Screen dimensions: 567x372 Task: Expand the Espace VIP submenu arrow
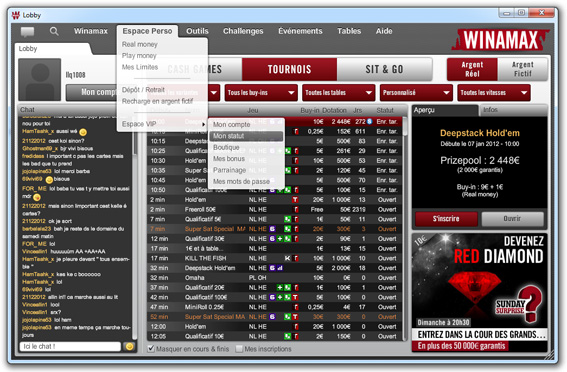(x=204, y=124)
